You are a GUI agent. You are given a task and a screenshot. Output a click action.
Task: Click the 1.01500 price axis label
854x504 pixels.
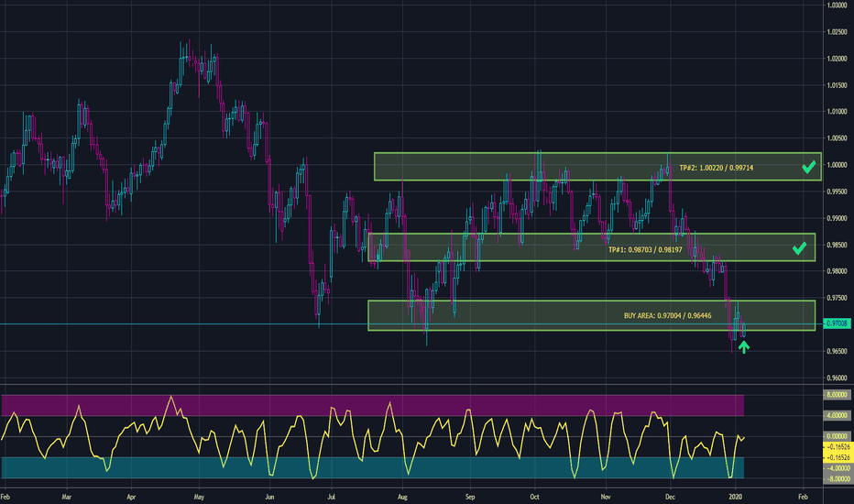pyautogui.click(x=838, y=85)
